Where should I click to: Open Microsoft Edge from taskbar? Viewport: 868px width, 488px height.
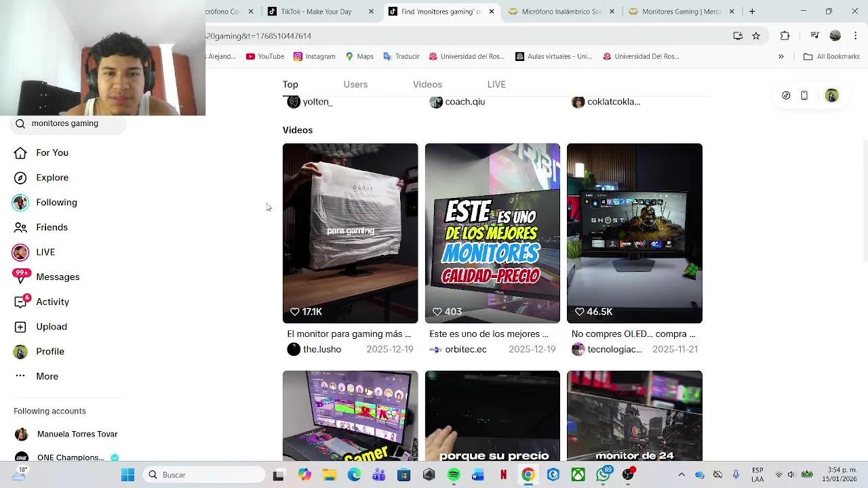[x=354, y=475]
